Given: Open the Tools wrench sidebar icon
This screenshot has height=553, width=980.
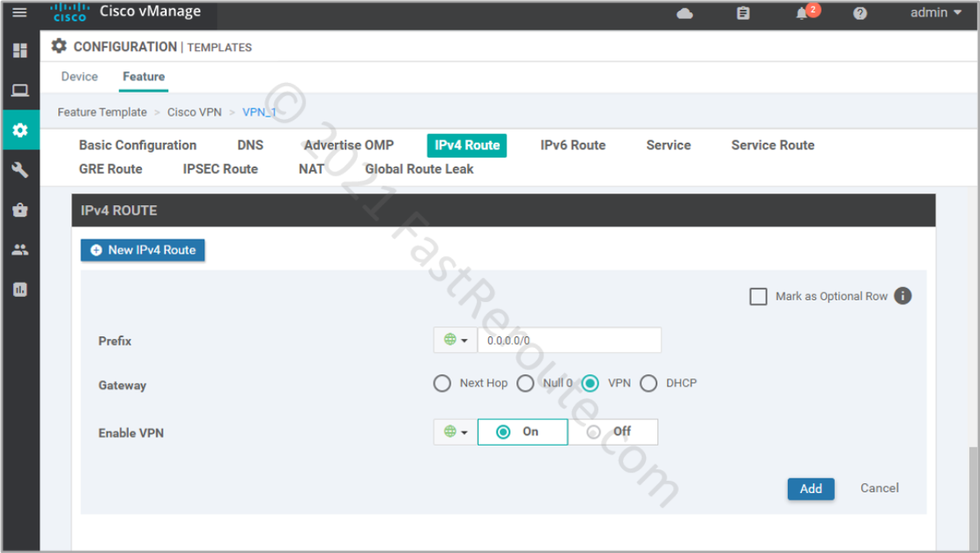Looking at the screenshot, I should (20, 170).
